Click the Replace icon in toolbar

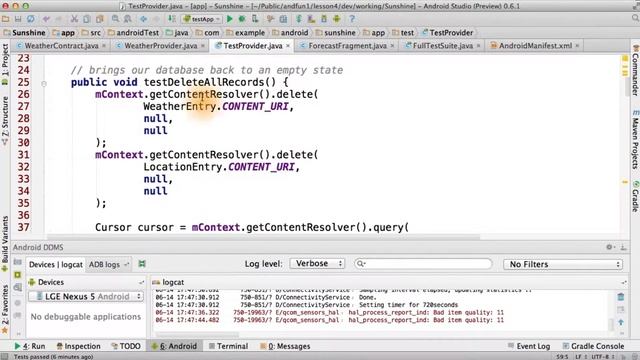point(128,19)
